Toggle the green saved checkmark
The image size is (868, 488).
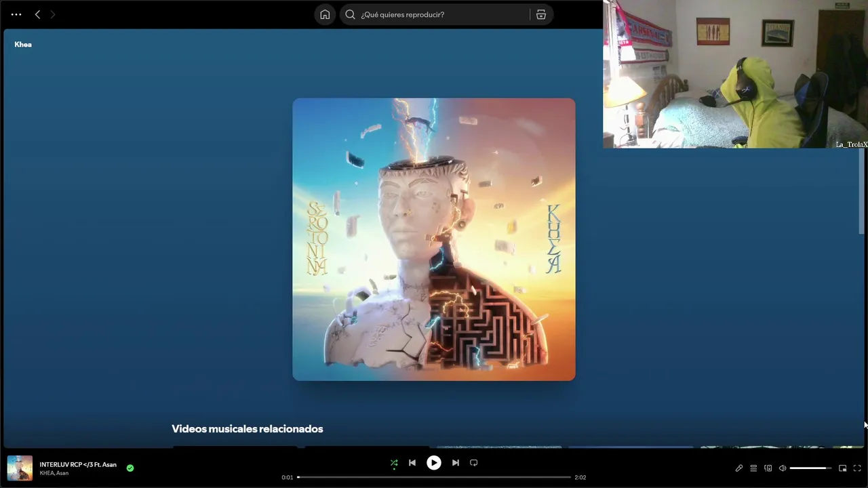point(130,468)
